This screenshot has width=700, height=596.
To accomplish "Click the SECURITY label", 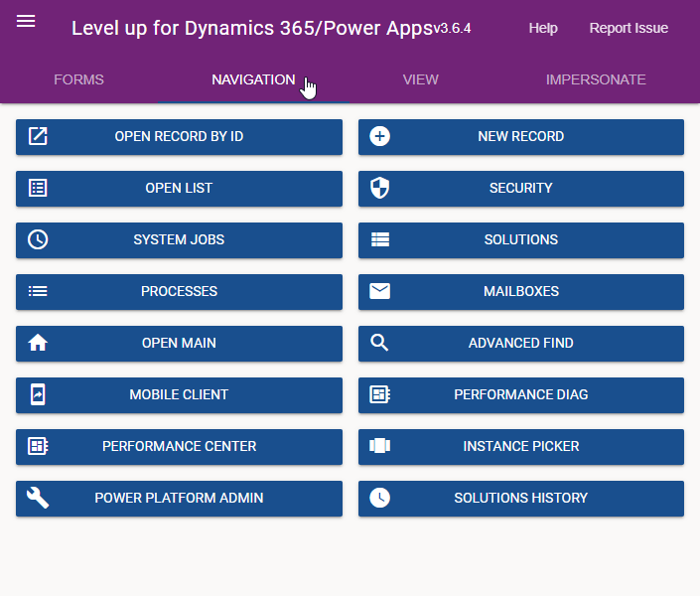I will point(521,188).
